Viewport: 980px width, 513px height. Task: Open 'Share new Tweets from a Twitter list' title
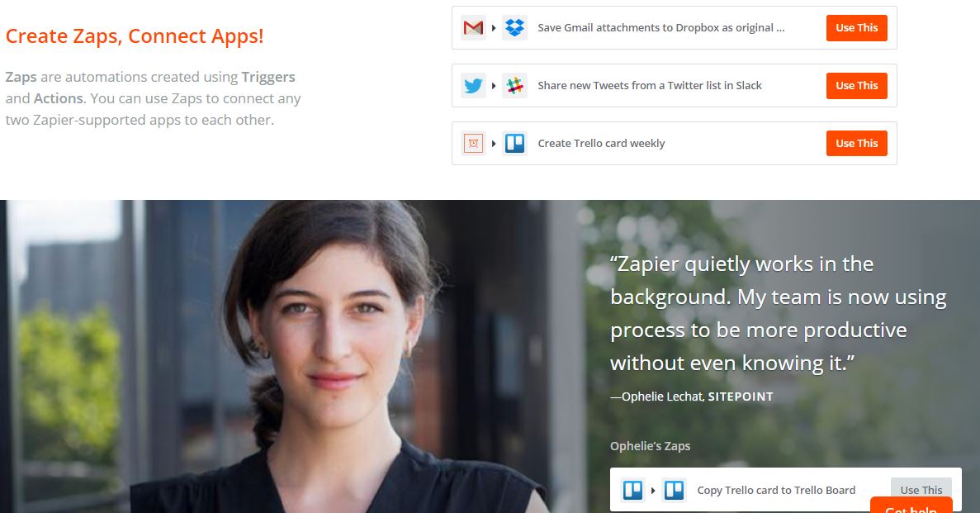(650, 86)
